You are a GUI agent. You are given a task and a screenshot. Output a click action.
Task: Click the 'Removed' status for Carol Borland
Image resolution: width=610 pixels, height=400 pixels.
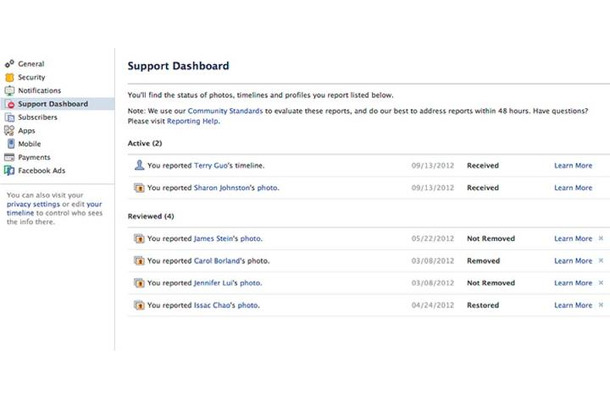tap(483, 261)
